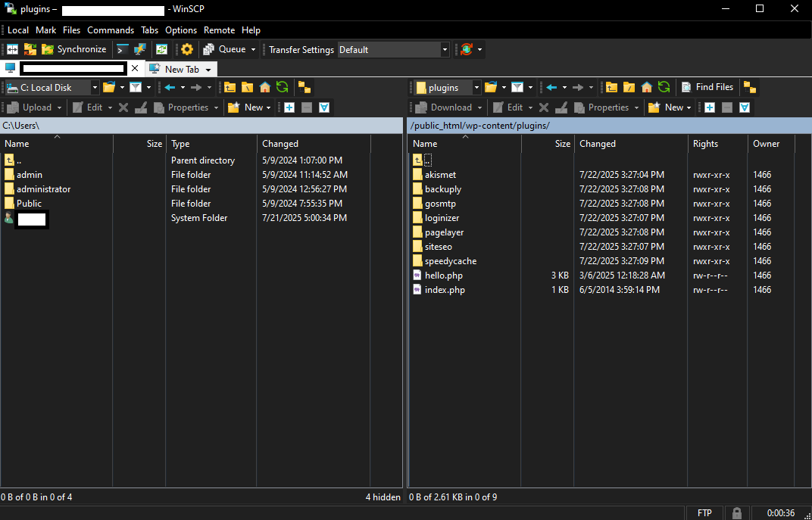Select the loginizer remote folder
812x520 pixels.
coord(442,218)
